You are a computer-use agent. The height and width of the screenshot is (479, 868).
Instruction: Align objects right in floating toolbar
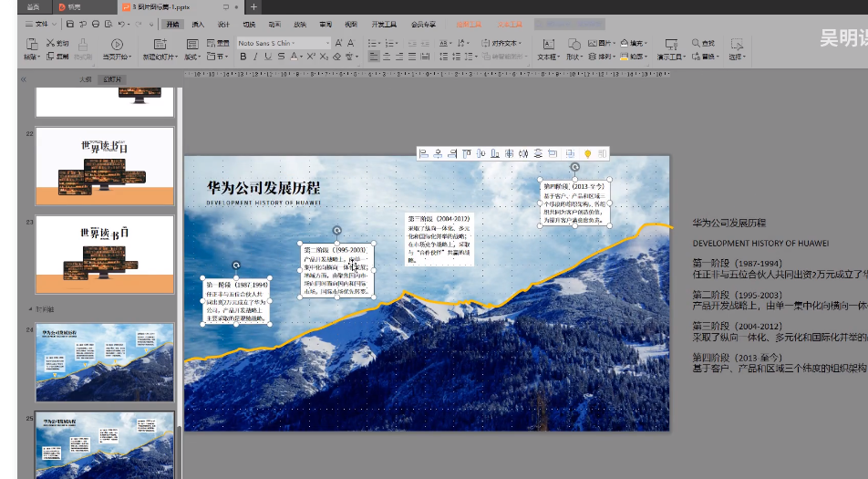[x=452, y=153]
